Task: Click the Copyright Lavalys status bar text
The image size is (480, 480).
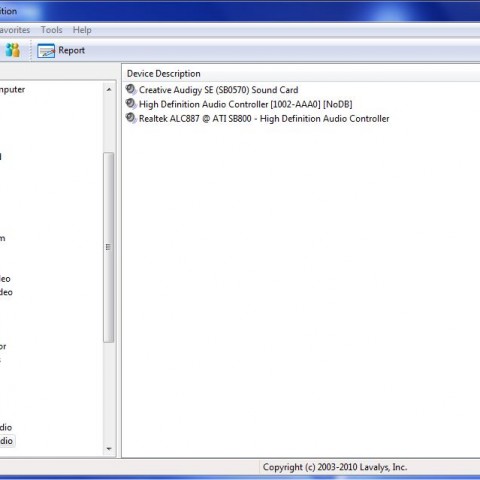Action: [335, 467]
